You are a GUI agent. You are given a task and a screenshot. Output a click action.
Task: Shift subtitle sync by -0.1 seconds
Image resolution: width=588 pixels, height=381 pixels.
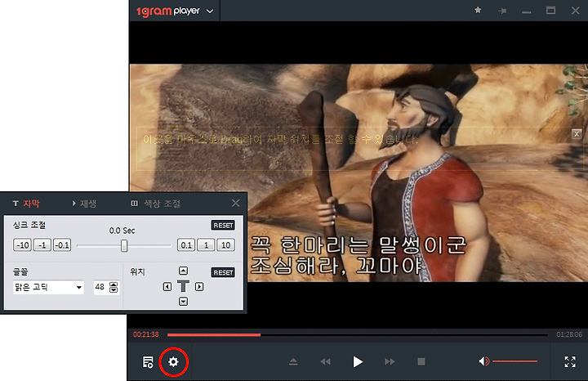coord(62,245)
